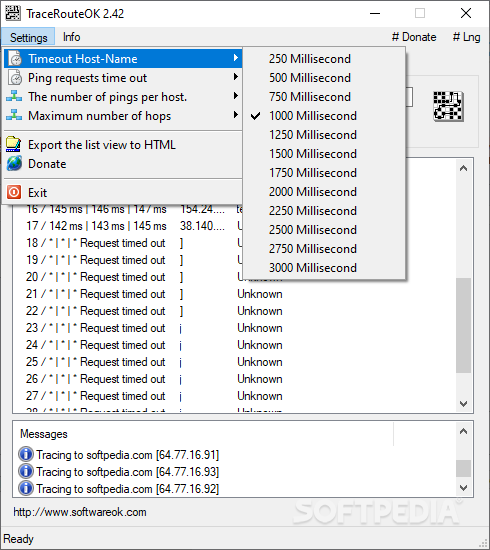Click the large TraceRouteOK route logo image
Screen dimensions: 490x550
point(448,106)
